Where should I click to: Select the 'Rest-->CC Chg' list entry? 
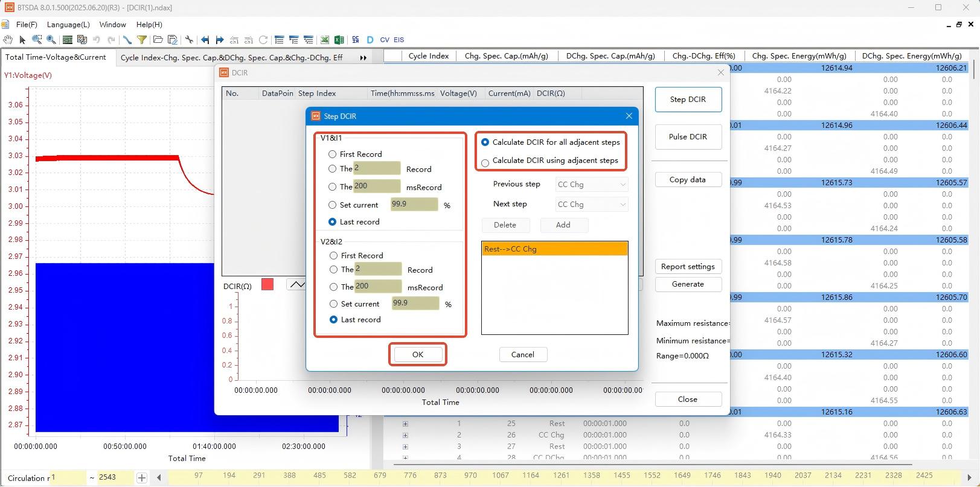tap(554, 249)
